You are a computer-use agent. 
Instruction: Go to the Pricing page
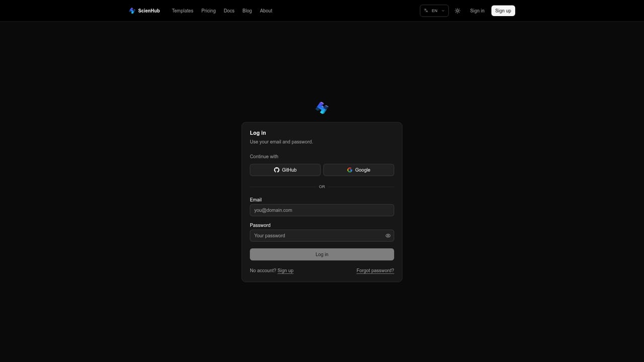[208, 11]
